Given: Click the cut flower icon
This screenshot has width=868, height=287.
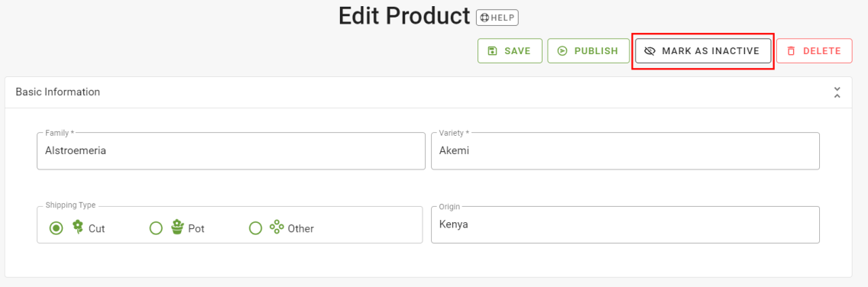Looking at the screenshot, I should pyautogui.click(x=78, y=227).
